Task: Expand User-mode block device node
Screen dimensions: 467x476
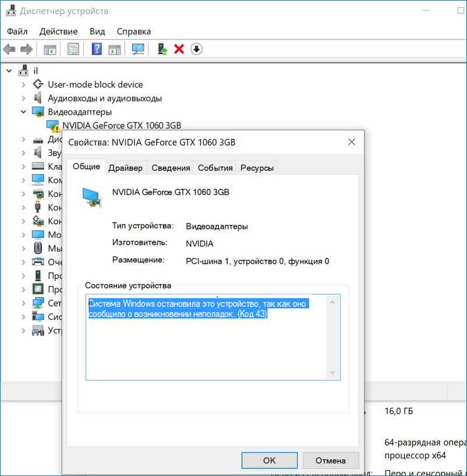Action: pyautogui.click(x=23, y=84)
